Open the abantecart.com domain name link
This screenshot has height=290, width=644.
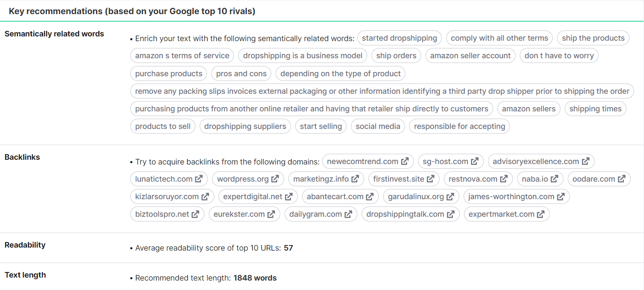point(335,197)
